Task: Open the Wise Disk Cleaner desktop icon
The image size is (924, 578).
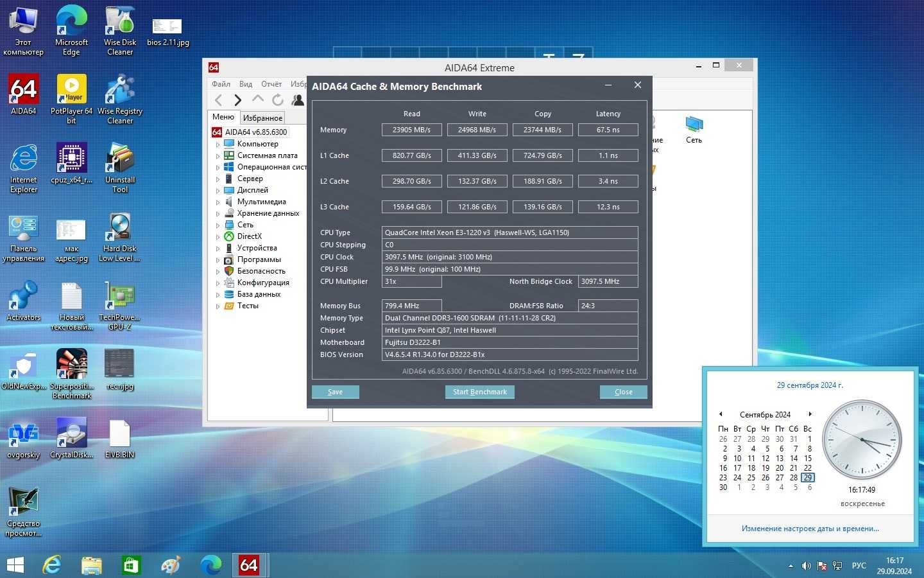Action: tap(120, 30)
